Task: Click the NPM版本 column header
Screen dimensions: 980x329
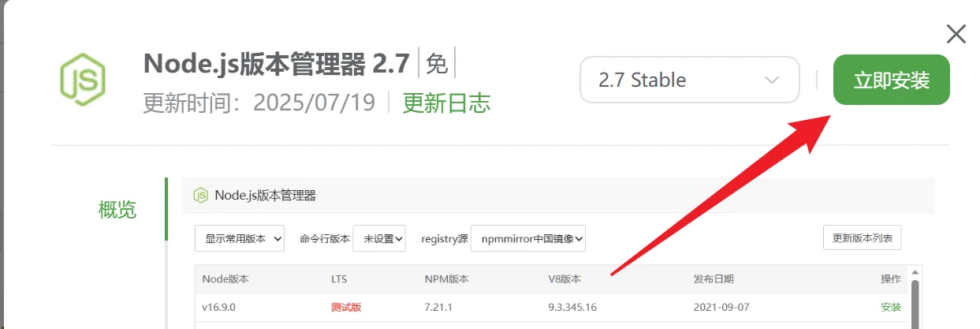Action: point(446,279)
